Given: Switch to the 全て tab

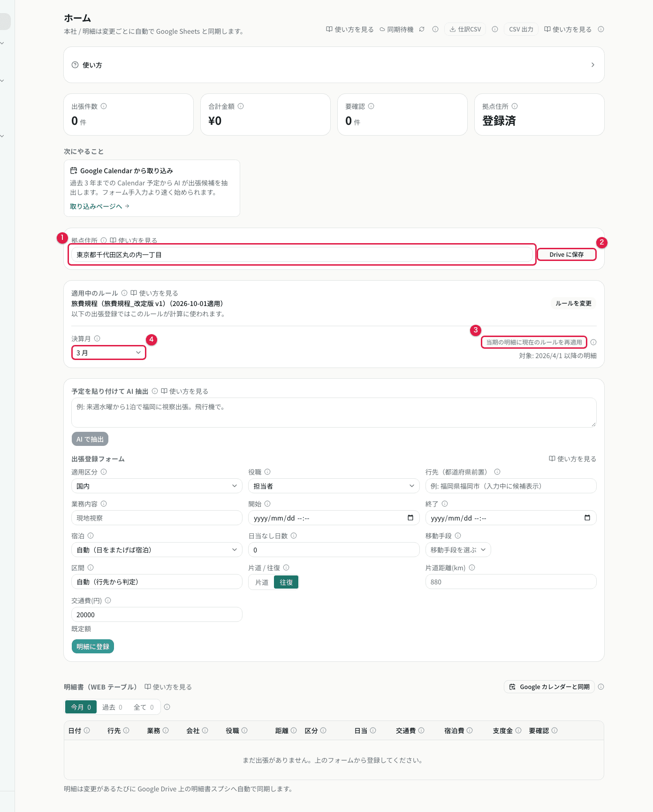Looking at the screenshot, I should [144, 707].
